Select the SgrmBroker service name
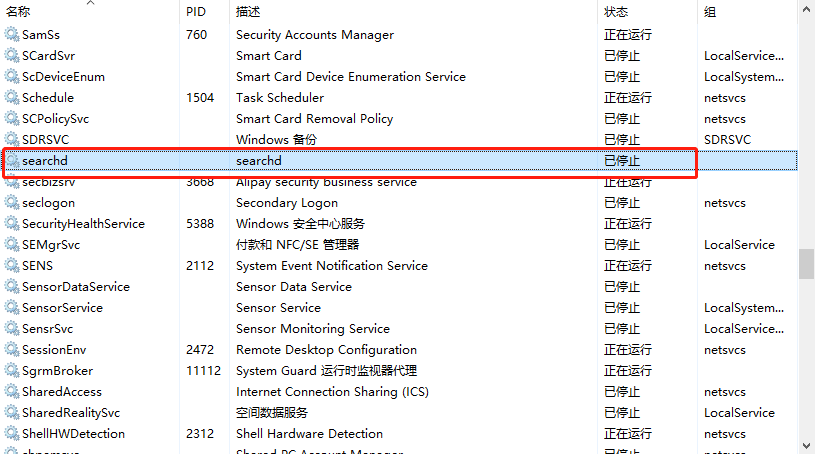This screenshot has width=815, height=454. tap(56, 371)
